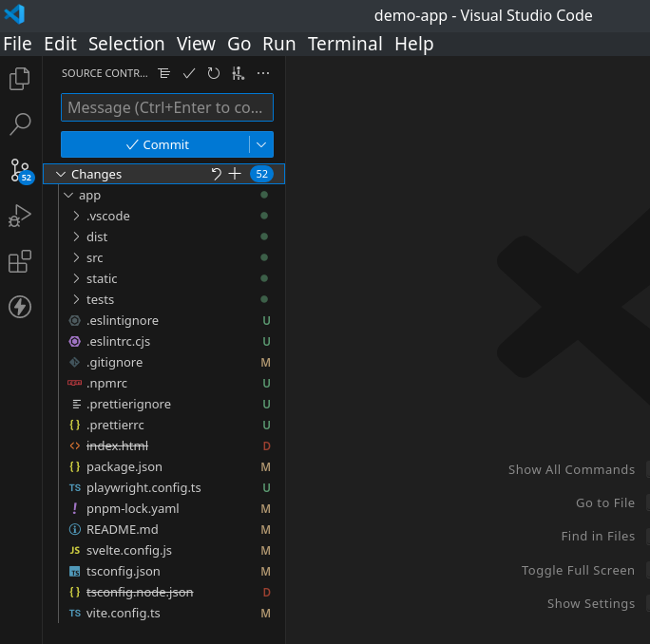
Task: Open the Explorer view in activity bar
Action: tap(19, 79)
